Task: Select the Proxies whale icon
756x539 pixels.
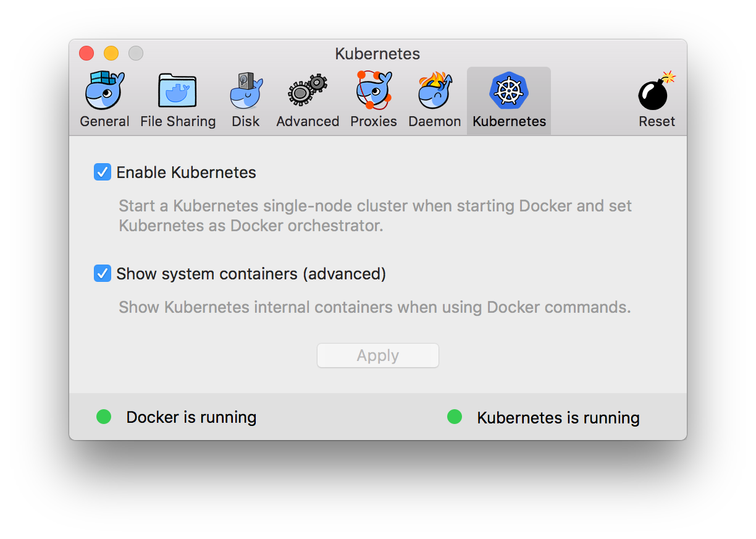Action: pyautogui.click(x=374, y=90)
